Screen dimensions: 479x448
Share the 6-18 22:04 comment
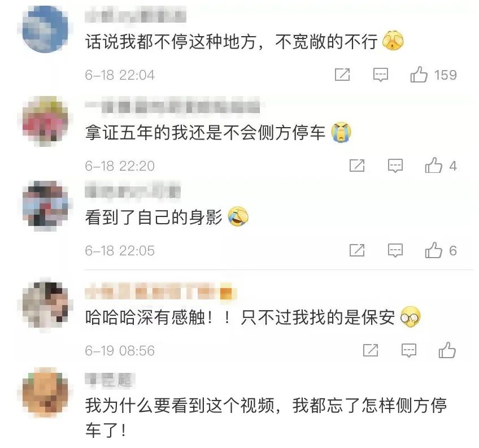click(x=342, y=75)
